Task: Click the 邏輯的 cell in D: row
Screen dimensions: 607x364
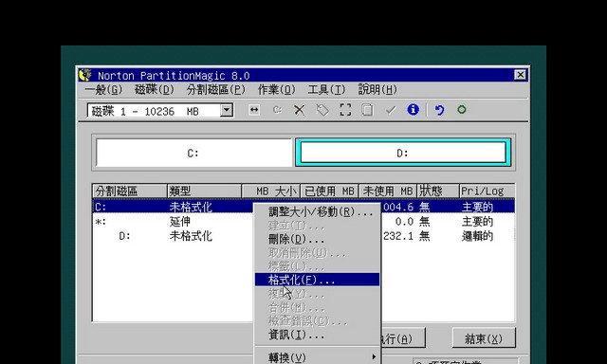Action: (x=477, y=236)
